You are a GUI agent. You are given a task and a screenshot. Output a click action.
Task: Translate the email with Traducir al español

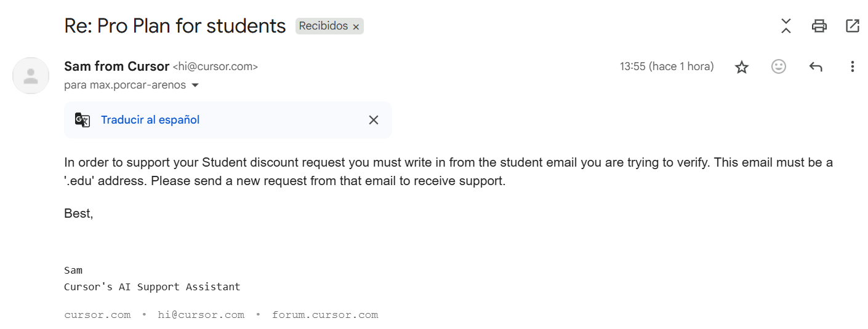click(x=150, y=120)
